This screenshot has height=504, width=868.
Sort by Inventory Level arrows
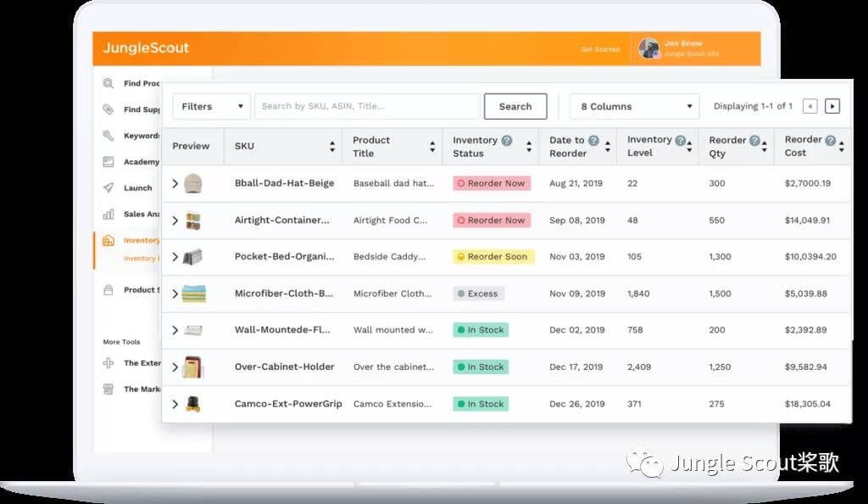[689, 147]
